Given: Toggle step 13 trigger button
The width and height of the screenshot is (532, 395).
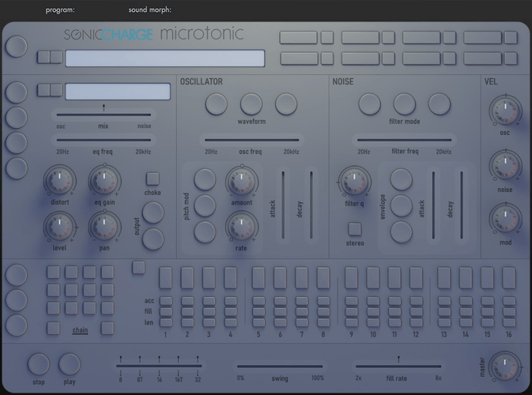Looking at the screenshot, I should [x=443, y=278].
